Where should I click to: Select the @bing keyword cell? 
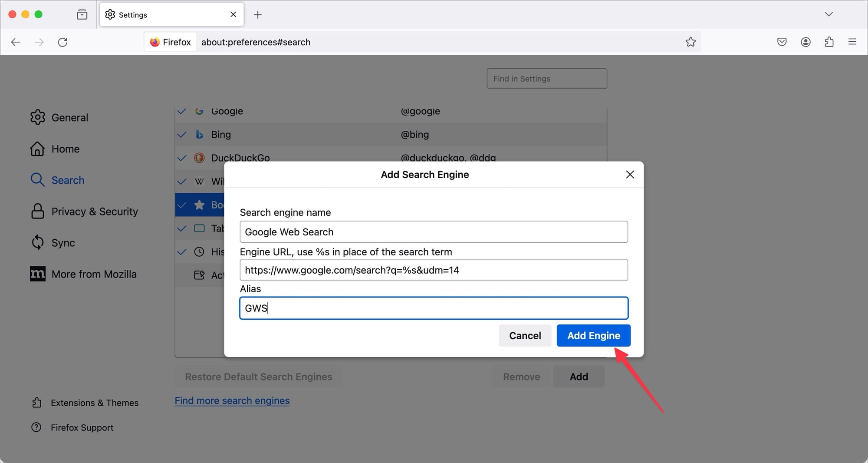click(x=415, y=135)
